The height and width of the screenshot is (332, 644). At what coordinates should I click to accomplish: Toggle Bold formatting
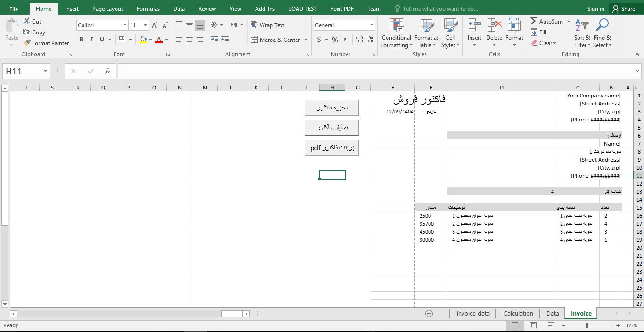(x=81, y=40)
